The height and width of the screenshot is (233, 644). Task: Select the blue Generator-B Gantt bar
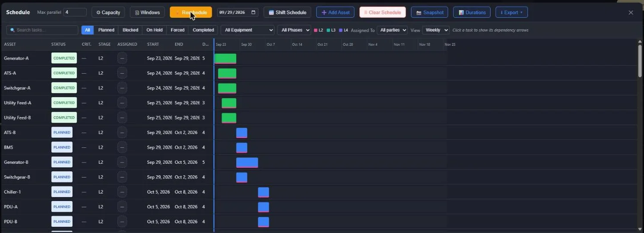pyautogui.click(x=247, y=162)
